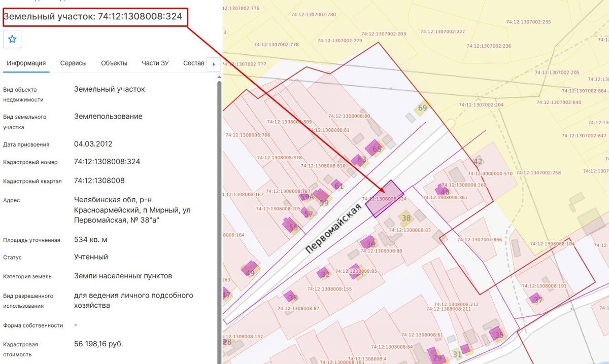Click the assignment date 04.03.2012

93,144
